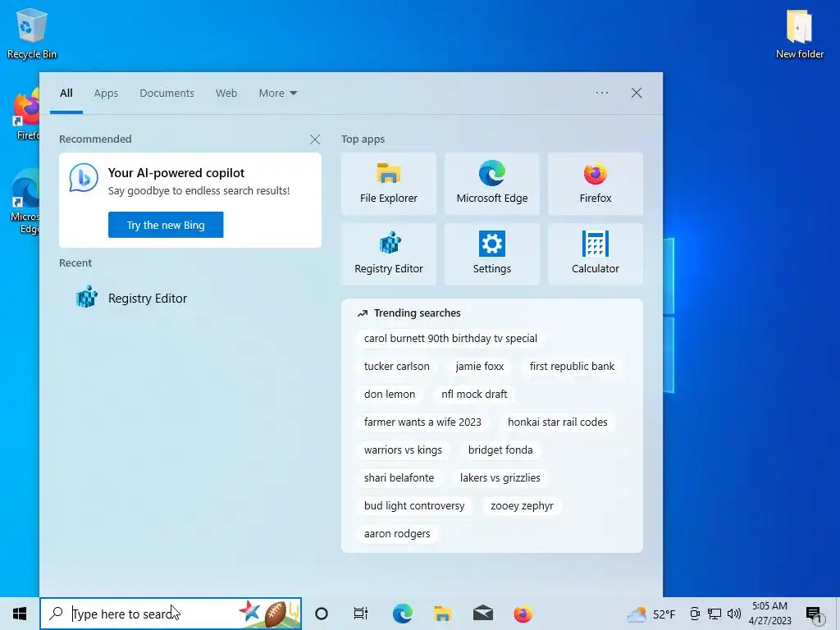Focus the Type here to search box
The height and width of the screenshot is (630, 840).
click(x=171, y=614)
